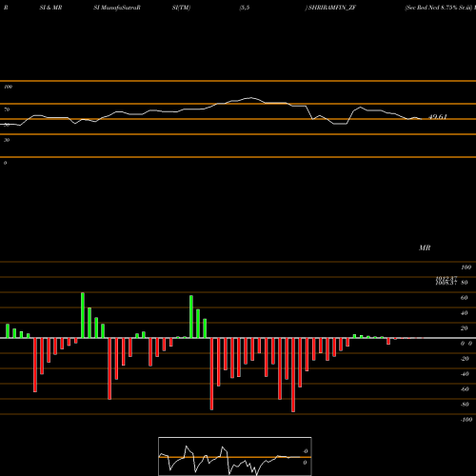Screen dimensions: 476x476
Task: Click the 20 label on MR axis
Action: tap(464, 328)
